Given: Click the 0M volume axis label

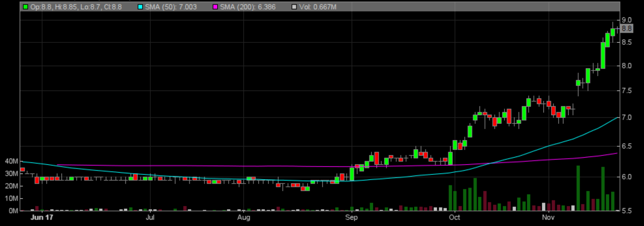Looking at the screenshot, I should pos(14,211).
